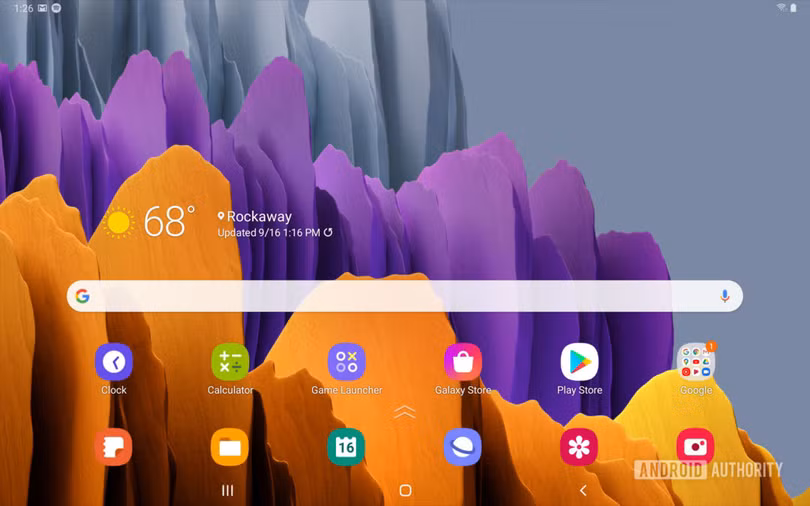Image resolution: width=810 pixels, height=506 pixels.
Task: Open the Clock app
Action: tap(114, 362)
